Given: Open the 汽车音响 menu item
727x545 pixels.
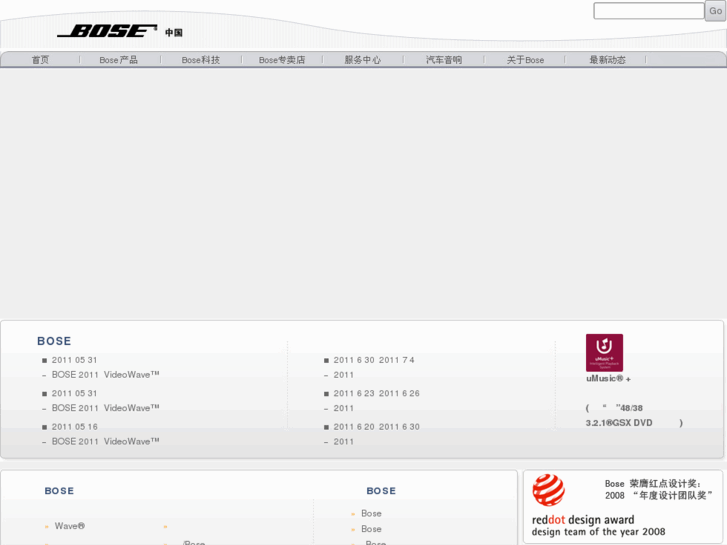Looking at the screenshot, I should pos(444,60).
